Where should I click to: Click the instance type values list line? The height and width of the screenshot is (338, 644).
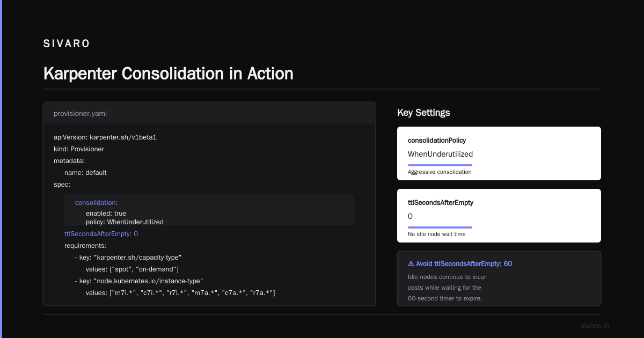click(x=180, y=293)
